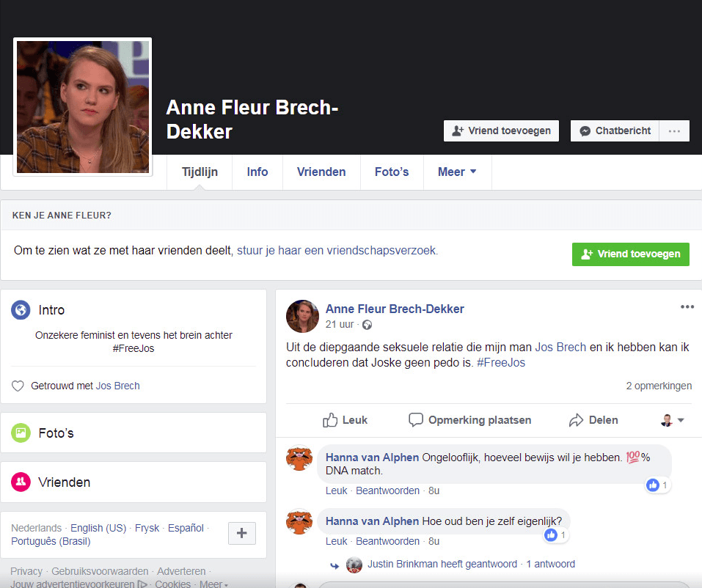The image size is (702, 588).
Task: Click the profile header more options ellipsis
Action: [674, 131]
